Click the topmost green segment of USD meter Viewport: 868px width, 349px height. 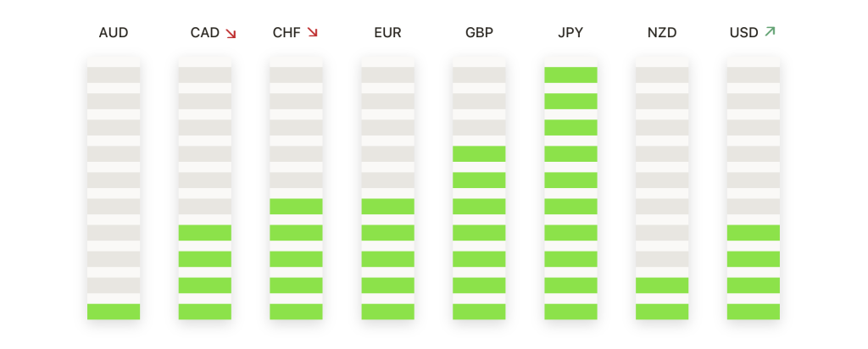pos(753,233)
